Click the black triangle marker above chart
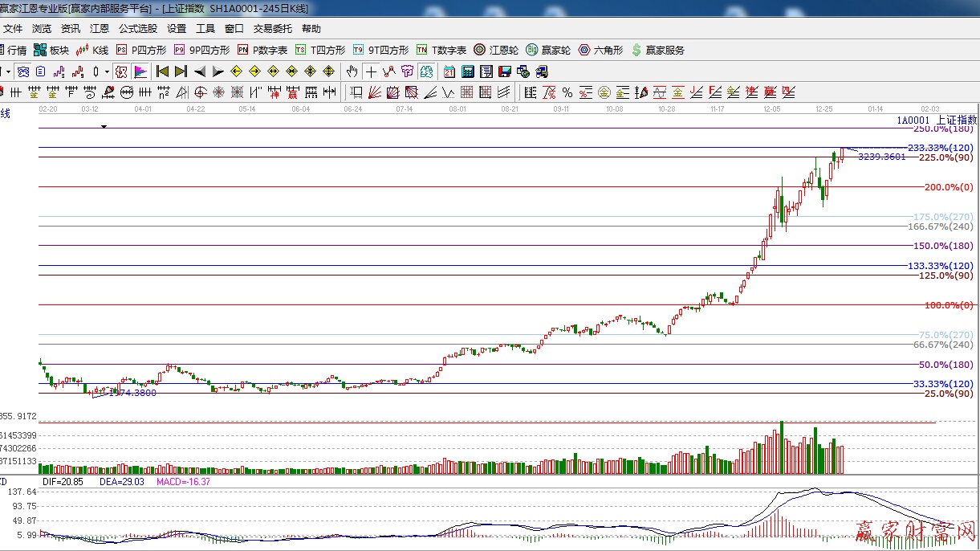Viewport: 980px width, 551px height. [x=104, y=126]
